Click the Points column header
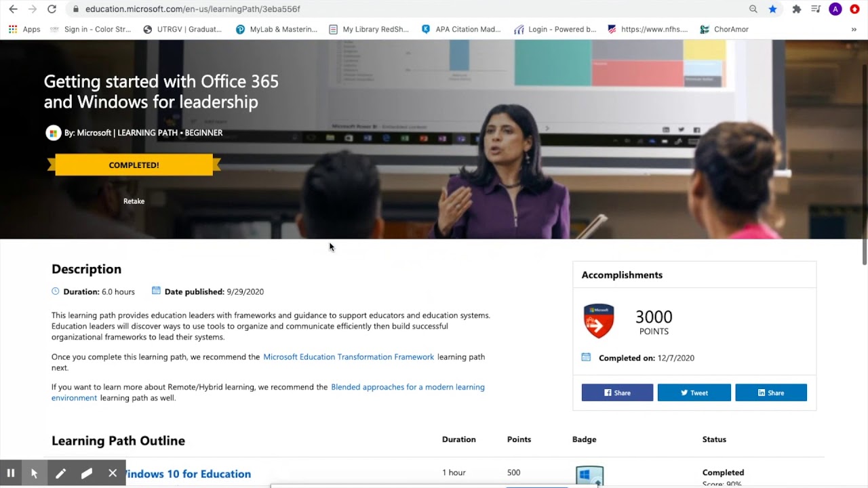 click(519, 439)
